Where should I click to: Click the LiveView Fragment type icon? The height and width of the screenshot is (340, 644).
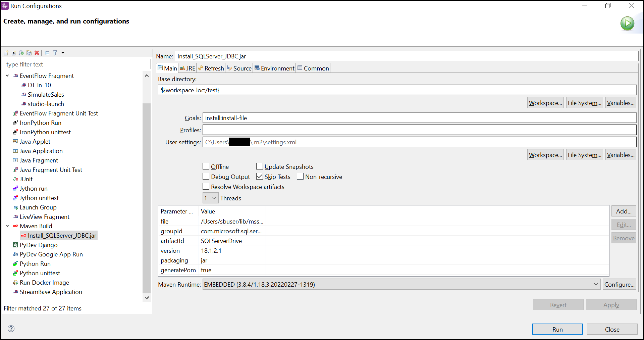(15, 217)
